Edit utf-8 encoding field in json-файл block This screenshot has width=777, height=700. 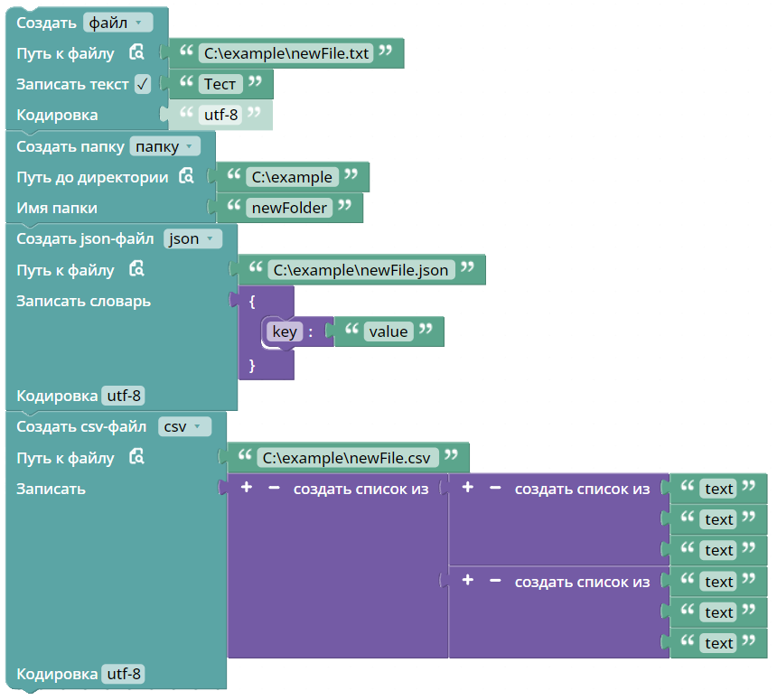(x=124, y=396)
